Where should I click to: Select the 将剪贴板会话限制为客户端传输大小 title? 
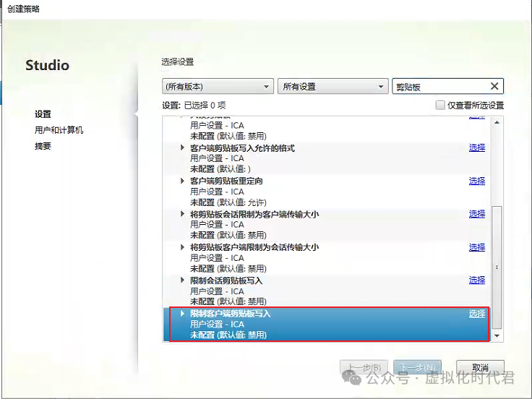(x=254, y=214)
